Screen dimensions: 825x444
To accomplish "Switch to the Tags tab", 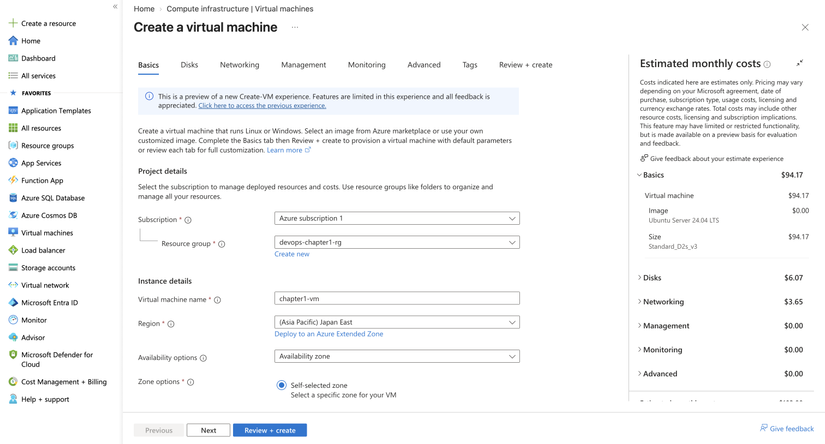I will point(470,65).
